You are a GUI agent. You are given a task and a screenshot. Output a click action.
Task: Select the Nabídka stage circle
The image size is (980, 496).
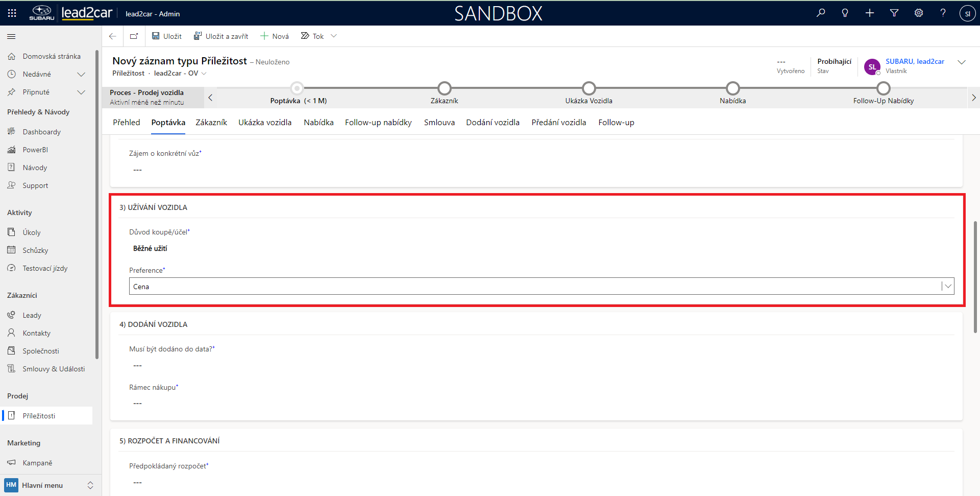[x=732, y=88]
